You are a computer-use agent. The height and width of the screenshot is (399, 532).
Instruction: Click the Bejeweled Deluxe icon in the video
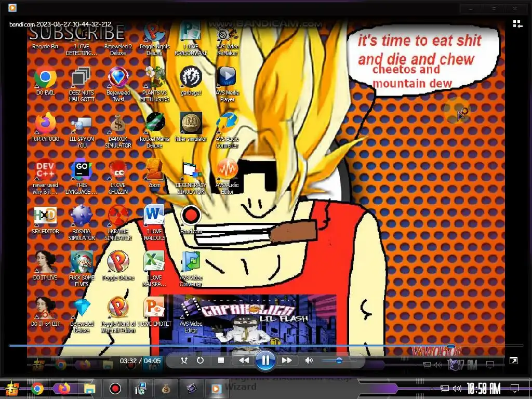point(82,315)
